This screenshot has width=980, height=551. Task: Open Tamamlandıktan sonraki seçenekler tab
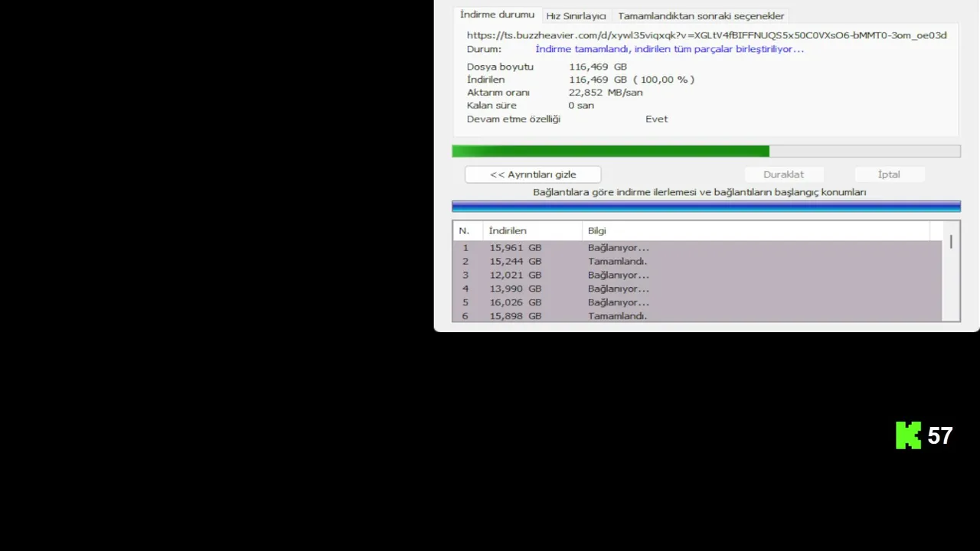(701, 16)
